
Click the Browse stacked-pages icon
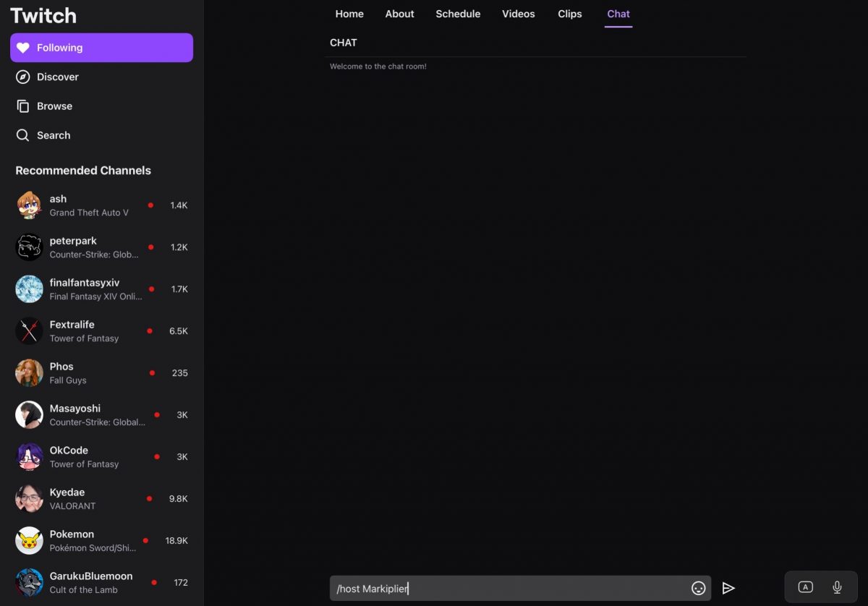pos(23,106)
